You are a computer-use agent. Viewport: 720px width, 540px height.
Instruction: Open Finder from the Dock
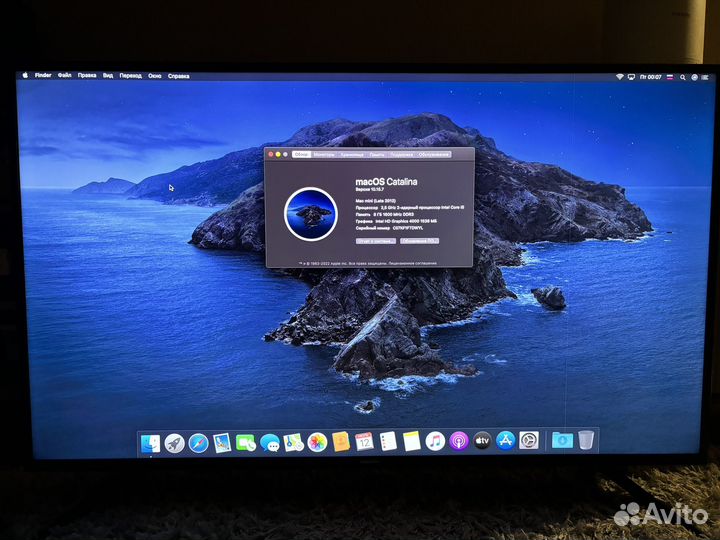pyautogui.click(x=151, y=443)
